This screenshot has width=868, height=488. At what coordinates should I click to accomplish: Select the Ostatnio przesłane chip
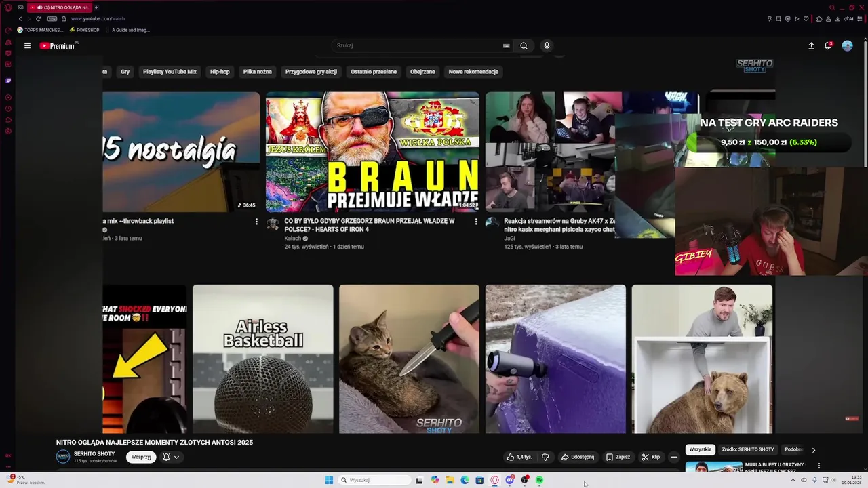[374, 72]
